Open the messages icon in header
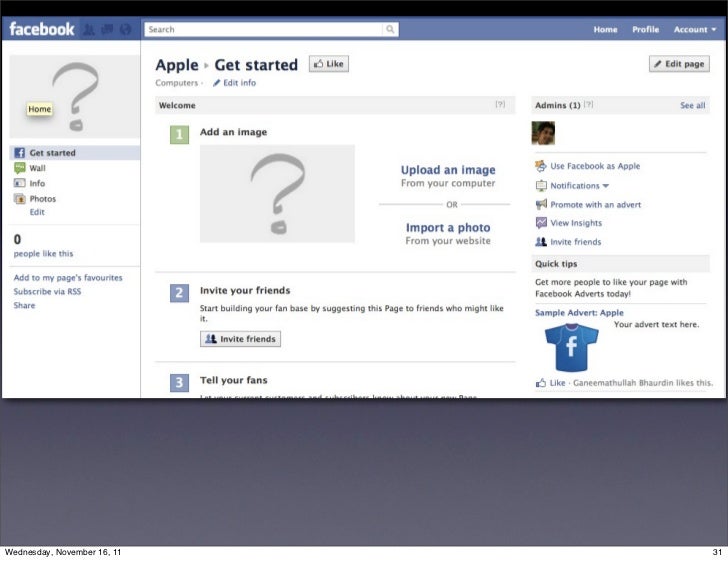The width and height of the screenshot is (728, 561). point(107,30)
